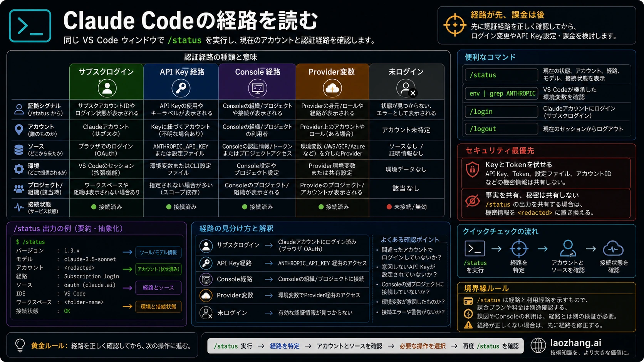The image size is (644, 362).
Task: Click the よくある確認ポイント heading
Action: click(x=410, y=239)
